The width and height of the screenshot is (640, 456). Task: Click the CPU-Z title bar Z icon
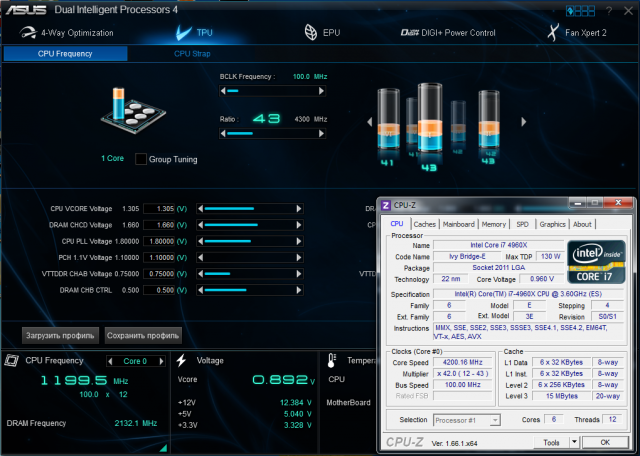[386, 205]
